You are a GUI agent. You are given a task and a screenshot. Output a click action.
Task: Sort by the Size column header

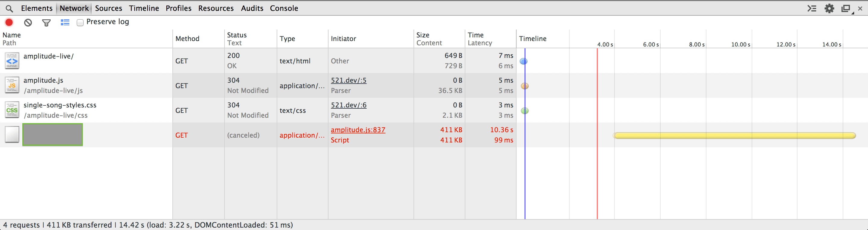pyautogui.click(x=439, y=39)
